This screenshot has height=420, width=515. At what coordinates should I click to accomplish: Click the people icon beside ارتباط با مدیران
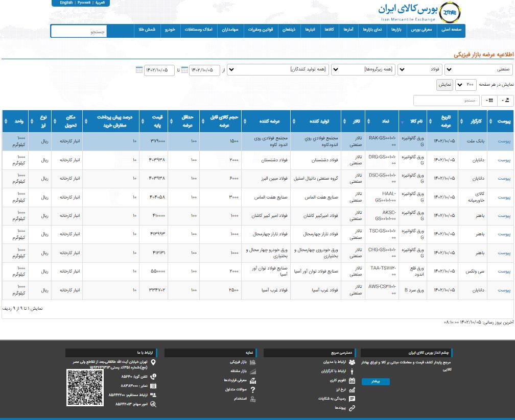click(352, 362)
